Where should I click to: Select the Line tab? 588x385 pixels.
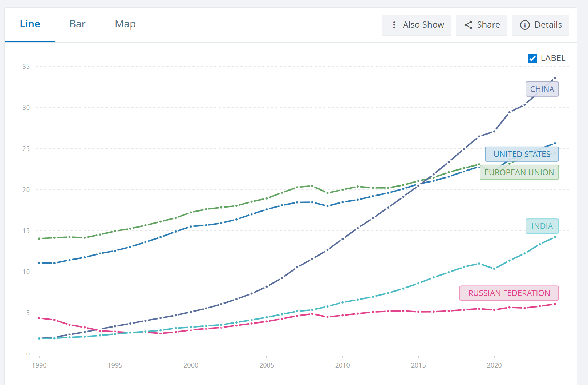[x=30, y=24]
